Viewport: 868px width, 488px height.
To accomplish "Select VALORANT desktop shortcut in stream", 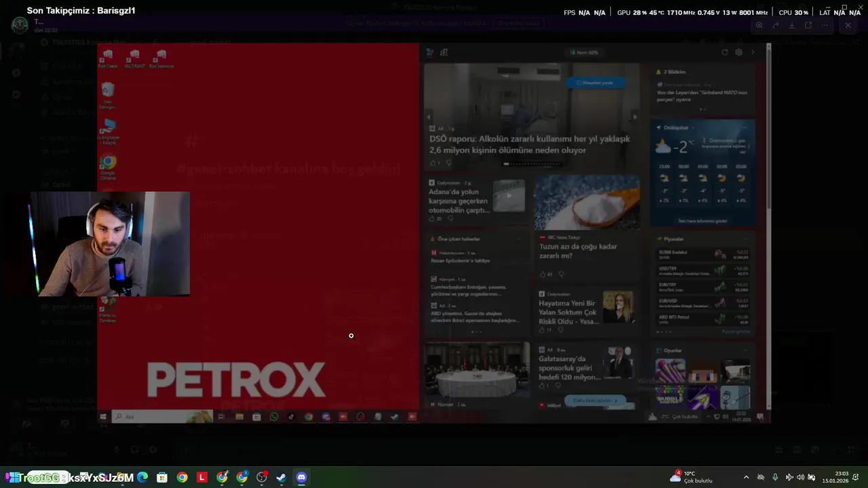I will (134, 59).
